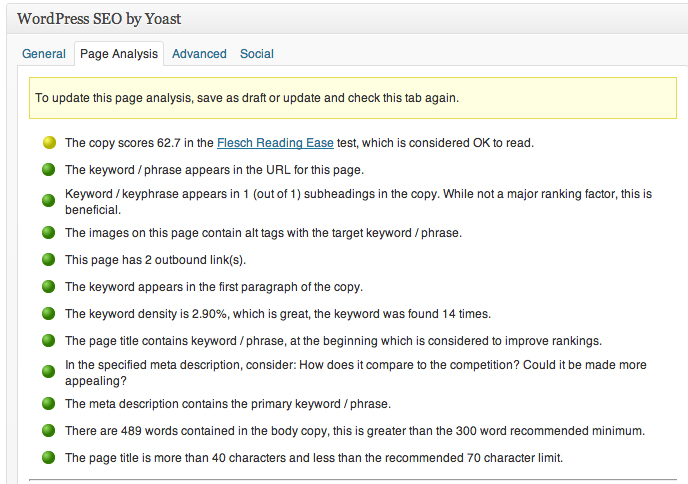688x484 pixels.
Task: Click the keyword density 2.90% result text
Action: click(x=278, y=314)
